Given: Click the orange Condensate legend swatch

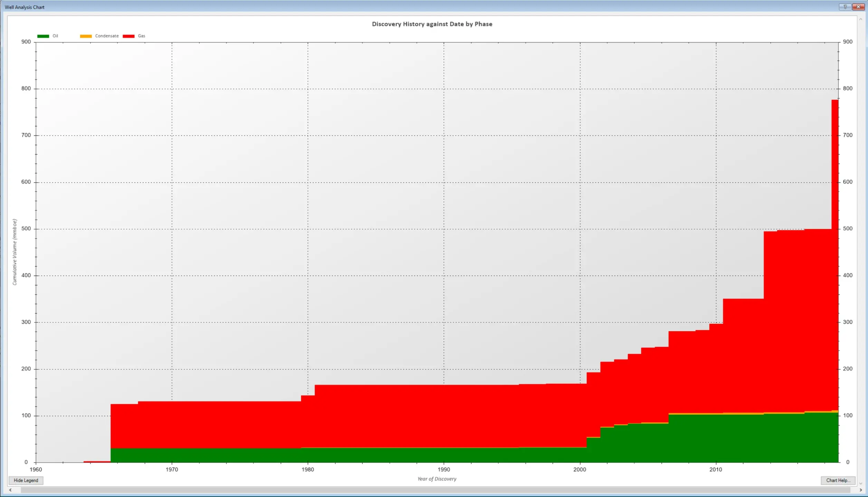Looking at the screenshot, I should point(86,36).
